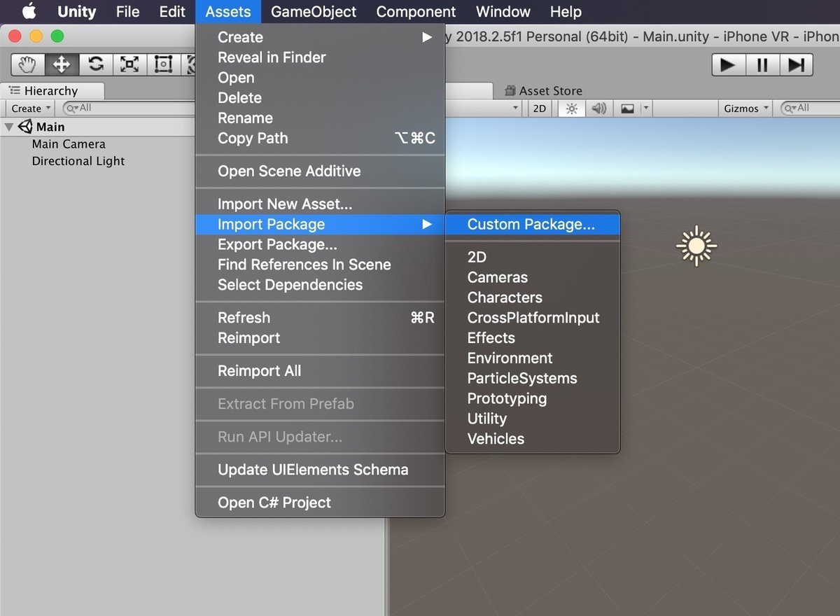Select the Hand tool in toolbar
840x616 pixels.
pyautogui.click(x=28, y=64)
